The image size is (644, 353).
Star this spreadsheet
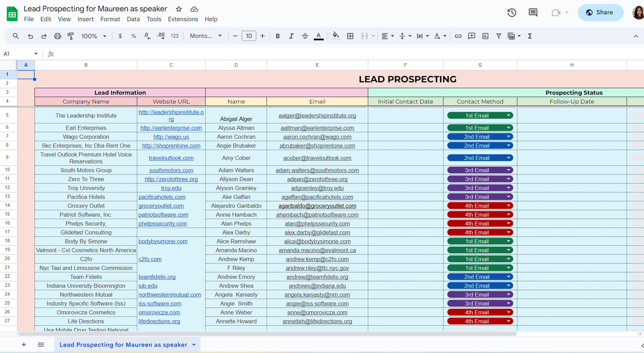click(x=179, y=9)
